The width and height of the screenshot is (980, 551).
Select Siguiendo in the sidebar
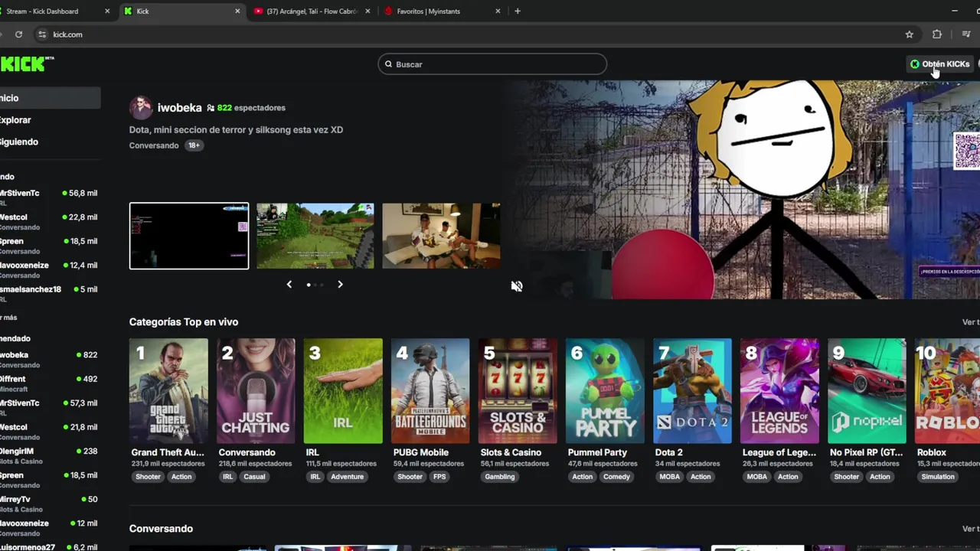pyautogui.click(x=19, y=142)
